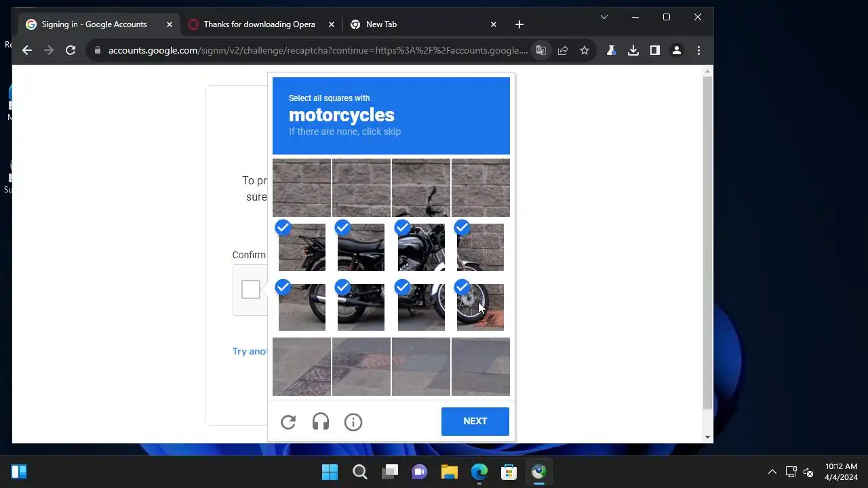The image size is (868, 488).
Task: Select bottom-row second pavement tile
Action: [361, 367]
